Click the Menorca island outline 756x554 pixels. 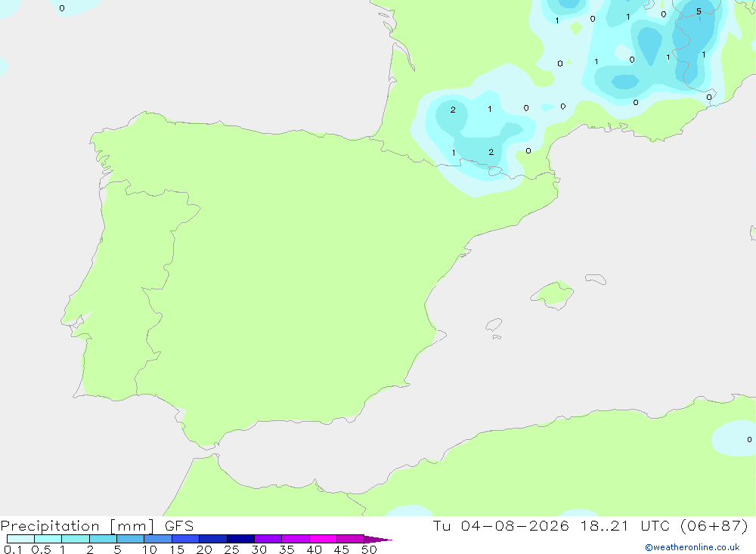(596, 279)
